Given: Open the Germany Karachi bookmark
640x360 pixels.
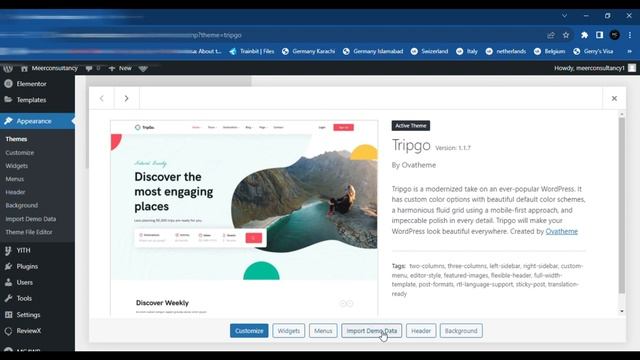Looking at the screenshot, I should coord(308,51).
